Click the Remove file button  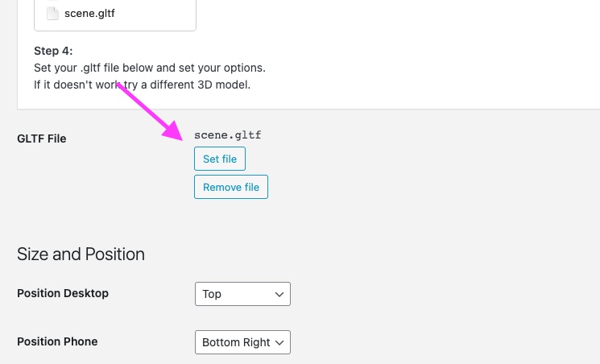(231, 187)
